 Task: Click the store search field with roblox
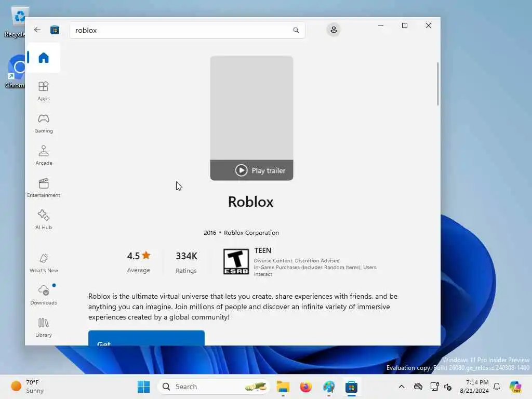pos(187,30)
